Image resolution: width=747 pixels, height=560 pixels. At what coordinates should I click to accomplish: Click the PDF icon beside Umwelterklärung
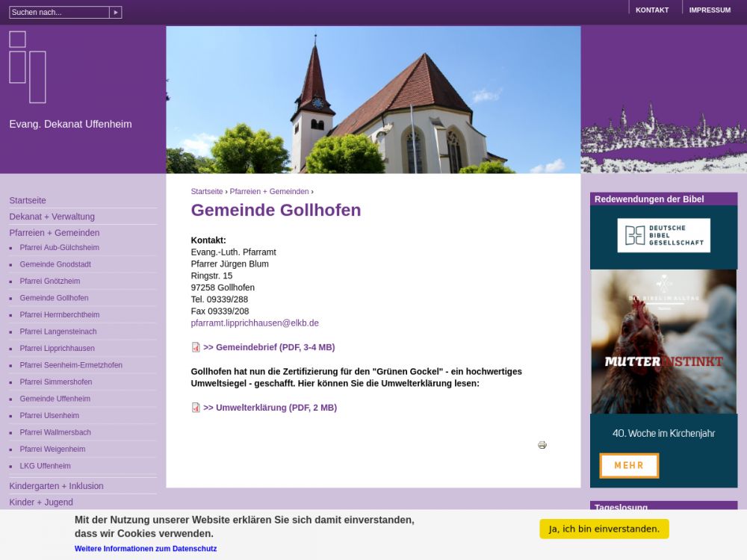coord(196,408)
